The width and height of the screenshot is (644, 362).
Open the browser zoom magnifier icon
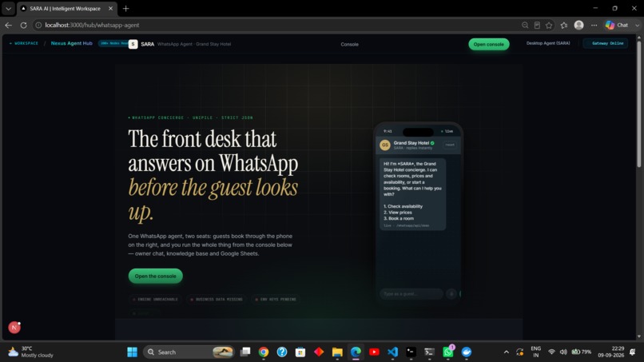525,25
